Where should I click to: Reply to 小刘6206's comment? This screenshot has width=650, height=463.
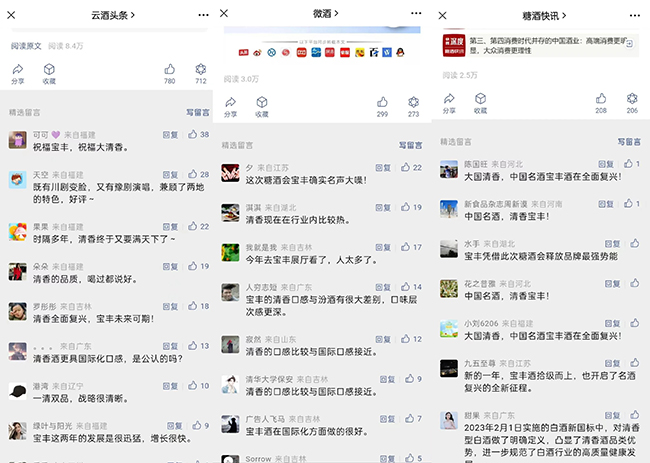[x=612, y=323]
